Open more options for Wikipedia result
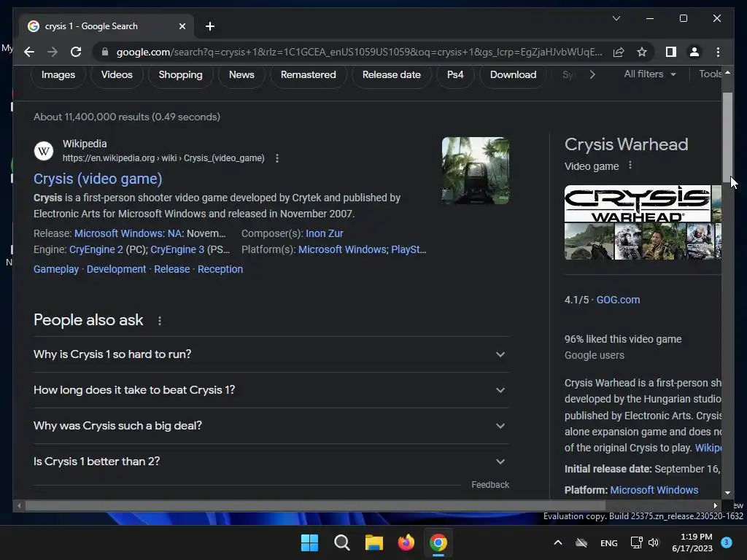Viewport: 747px width, 560px height. click(277, 158)
